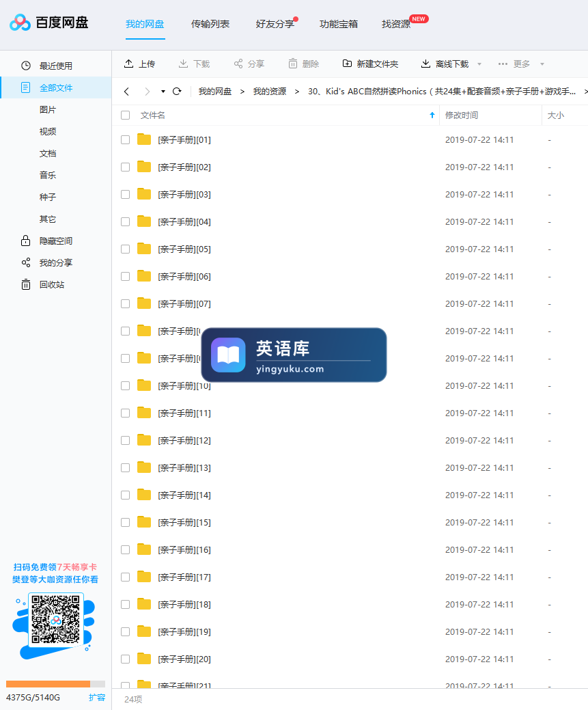Check the box for [亲子手册][06]
The height and width of the screenshot is (710, 588).
pyautogui.click(x=126, y=276)
